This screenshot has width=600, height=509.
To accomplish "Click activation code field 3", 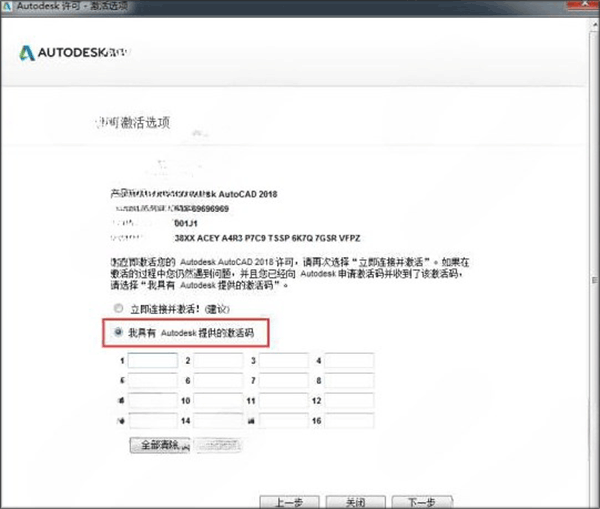I will (284, 361).
